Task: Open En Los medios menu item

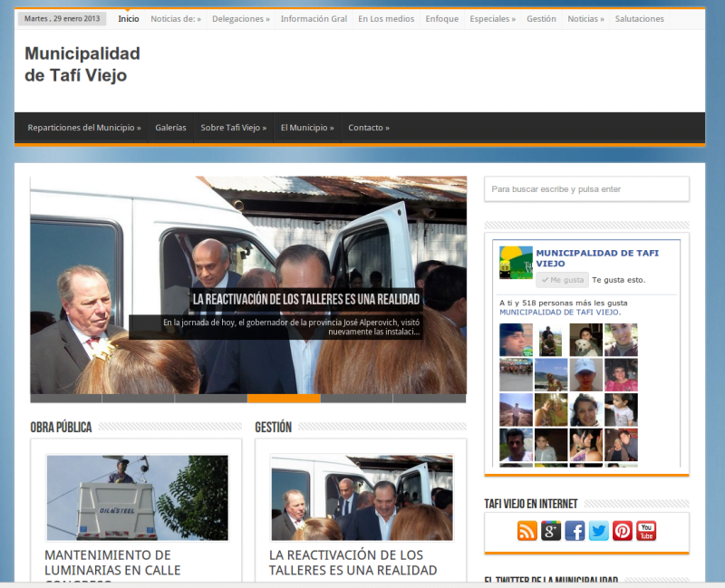Action: (386, 19)
